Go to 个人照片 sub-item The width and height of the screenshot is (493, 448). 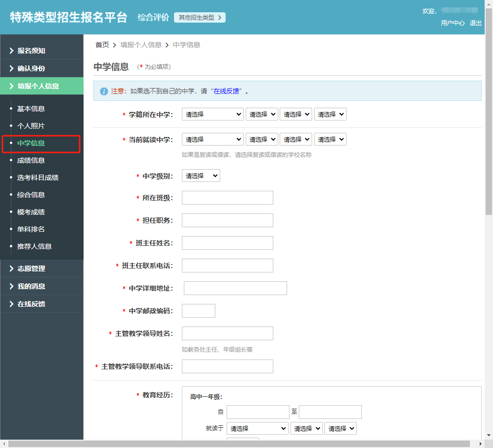pyautogui.click(x=31, y=126)
